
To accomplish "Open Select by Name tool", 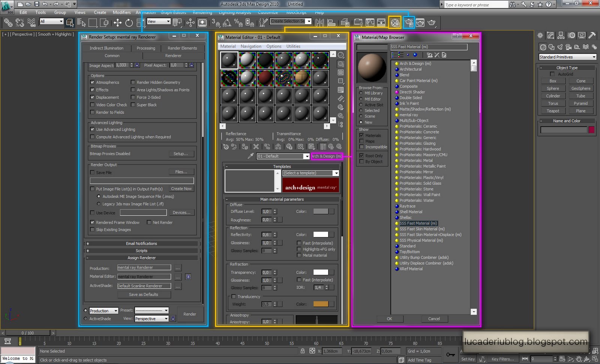I will point(81,23).
